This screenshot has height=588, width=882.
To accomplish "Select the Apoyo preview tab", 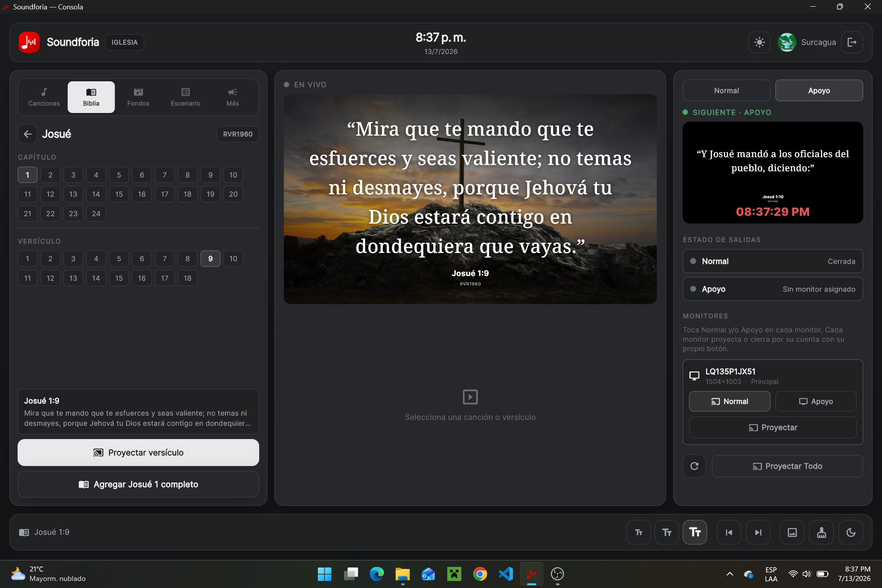I will tap(819, 91).
